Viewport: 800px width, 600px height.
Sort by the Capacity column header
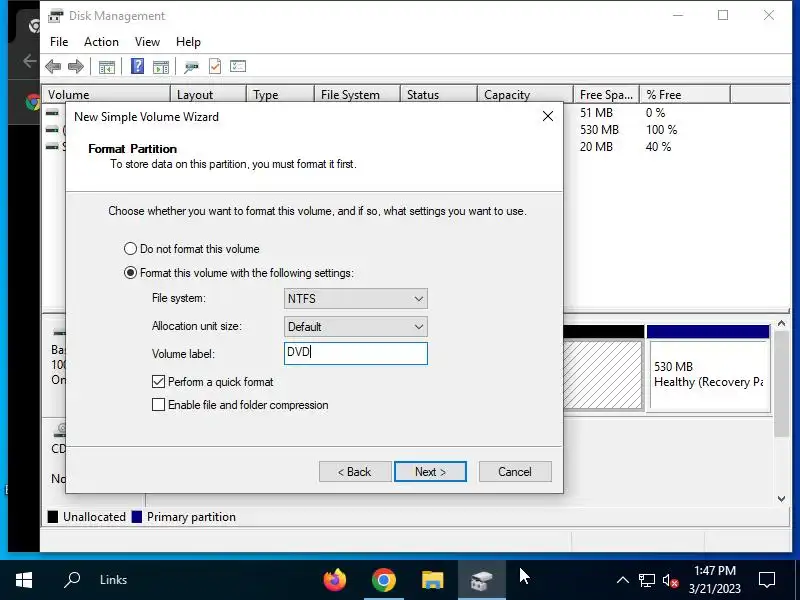coord(525,94)
